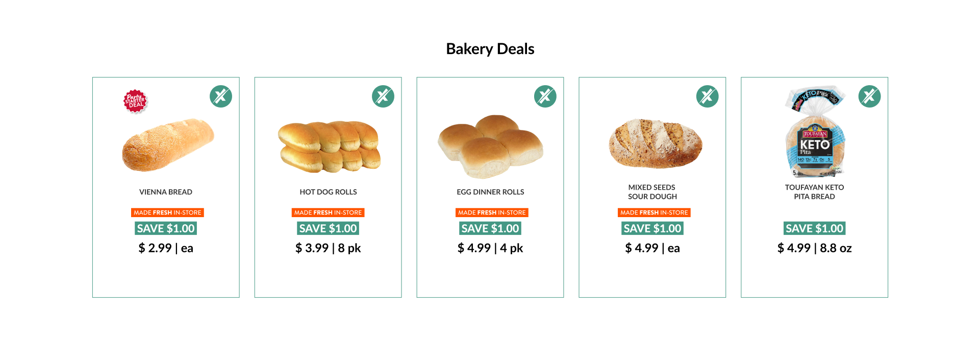Open the Toufayan Keto Pita package image

click(x=815, y=131)
